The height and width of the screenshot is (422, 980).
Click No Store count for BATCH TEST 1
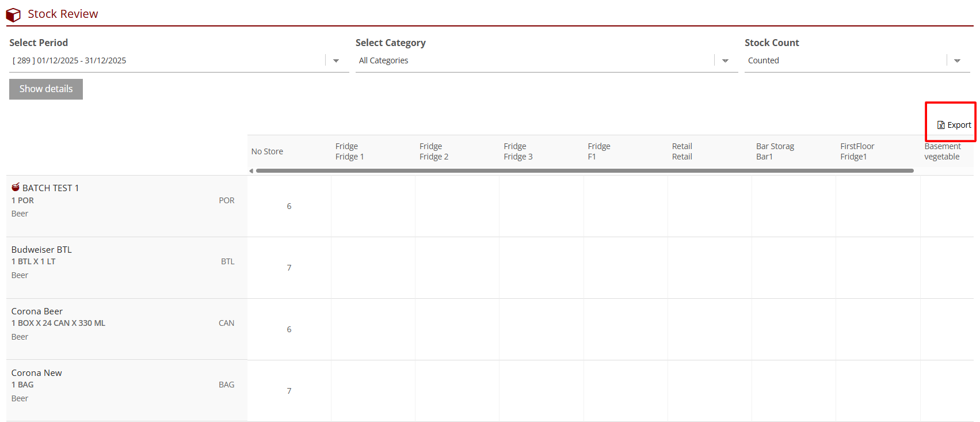(289, 206)
